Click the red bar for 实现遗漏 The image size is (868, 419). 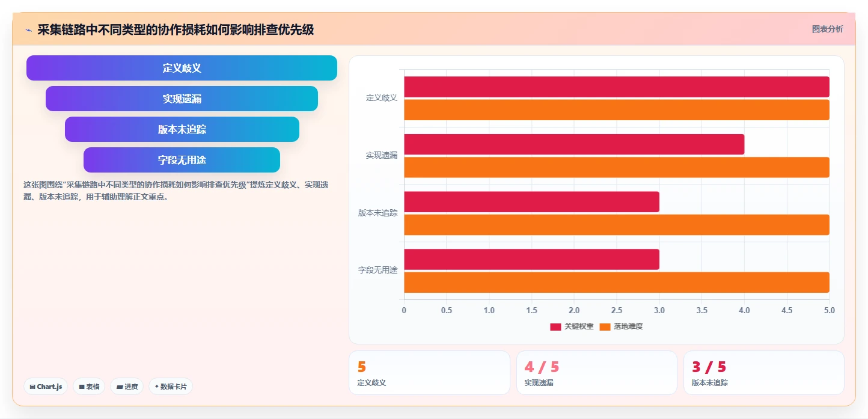click(574, 144)
